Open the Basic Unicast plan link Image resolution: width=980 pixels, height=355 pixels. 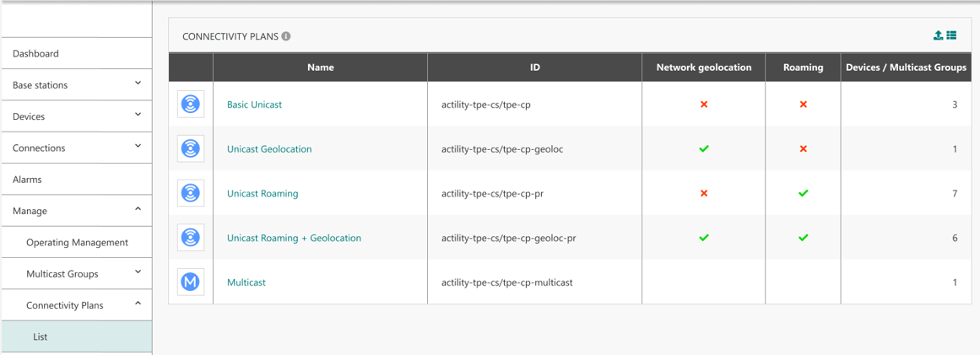tap(254, 105)
